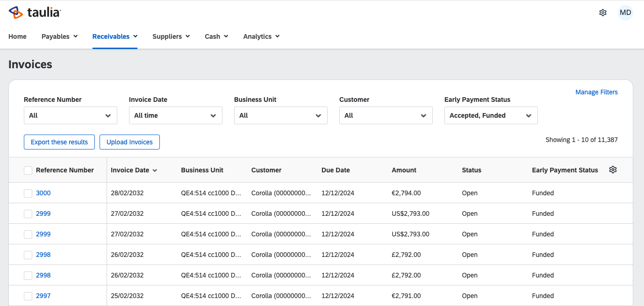
Task: Go to the Home tab
Action: tap(17, 36)
